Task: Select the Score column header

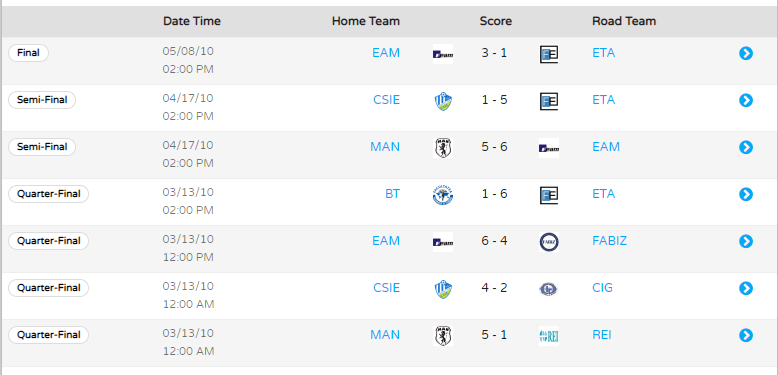Action: click(x=496, y=21)
